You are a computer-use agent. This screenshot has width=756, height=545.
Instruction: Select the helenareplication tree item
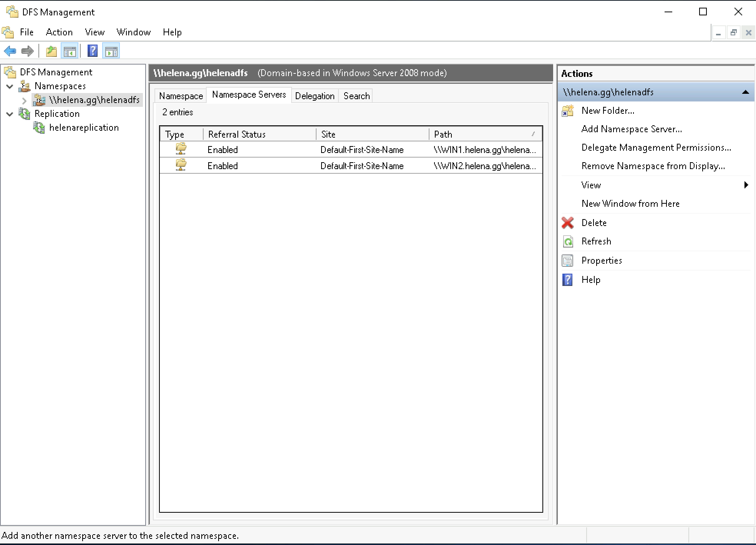84,128
